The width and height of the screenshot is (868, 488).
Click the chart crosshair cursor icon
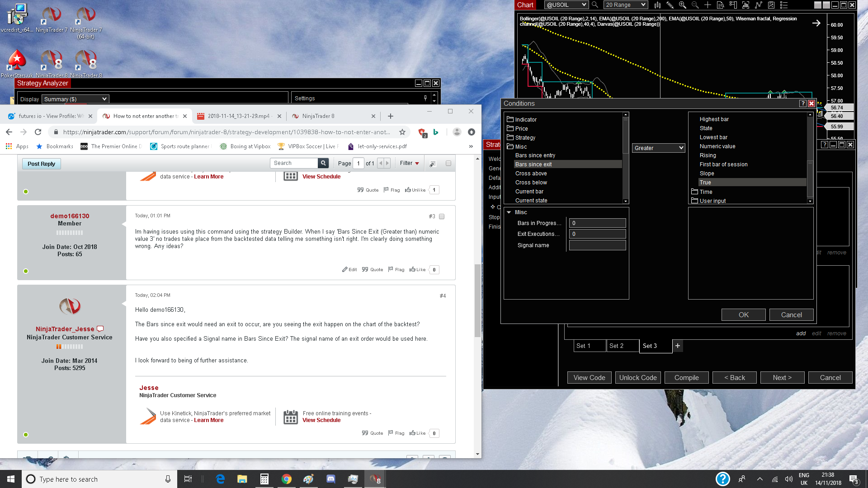tap(708, 5)
